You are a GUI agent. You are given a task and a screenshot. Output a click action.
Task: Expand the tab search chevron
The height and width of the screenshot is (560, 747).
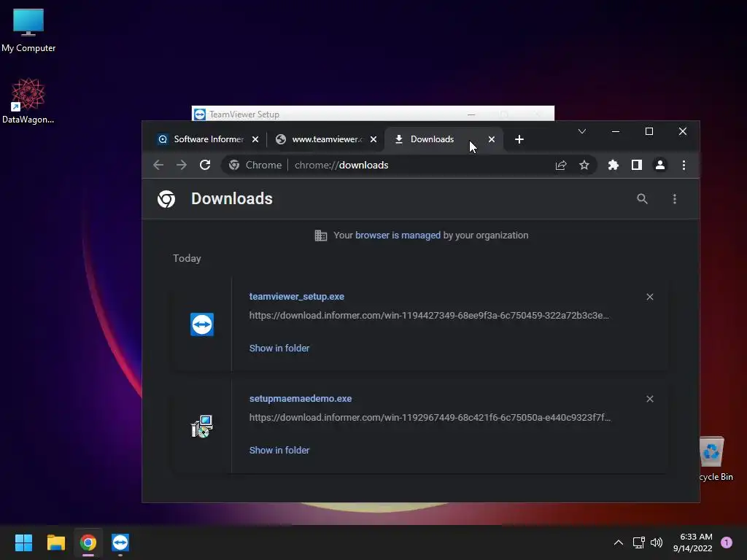pos(581,131)
